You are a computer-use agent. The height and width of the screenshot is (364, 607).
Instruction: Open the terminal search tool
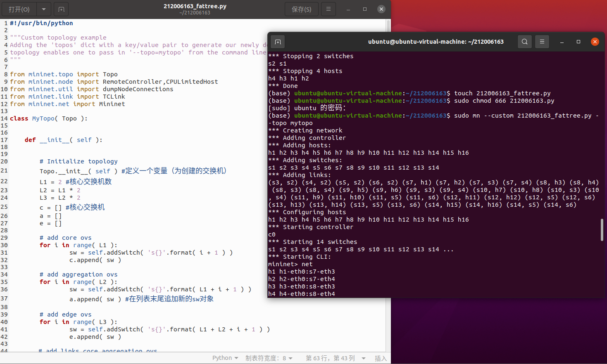tap(525, 42)
